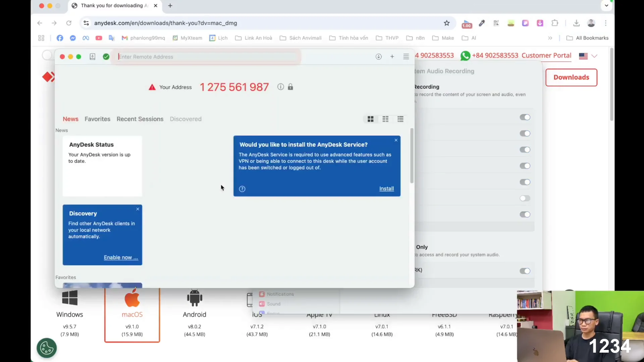Focus the Enter Remote Address field
Screen dimensions: 644x362
click(206, 57)
